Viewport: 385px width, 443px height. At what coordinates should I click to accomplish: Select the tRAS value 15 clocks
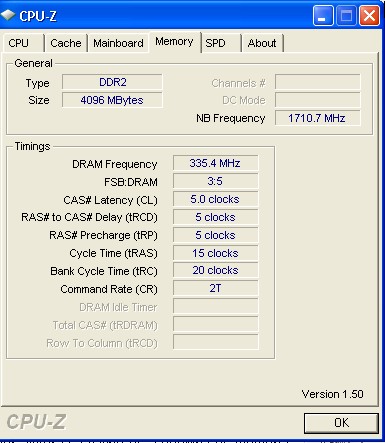point(215,253)
